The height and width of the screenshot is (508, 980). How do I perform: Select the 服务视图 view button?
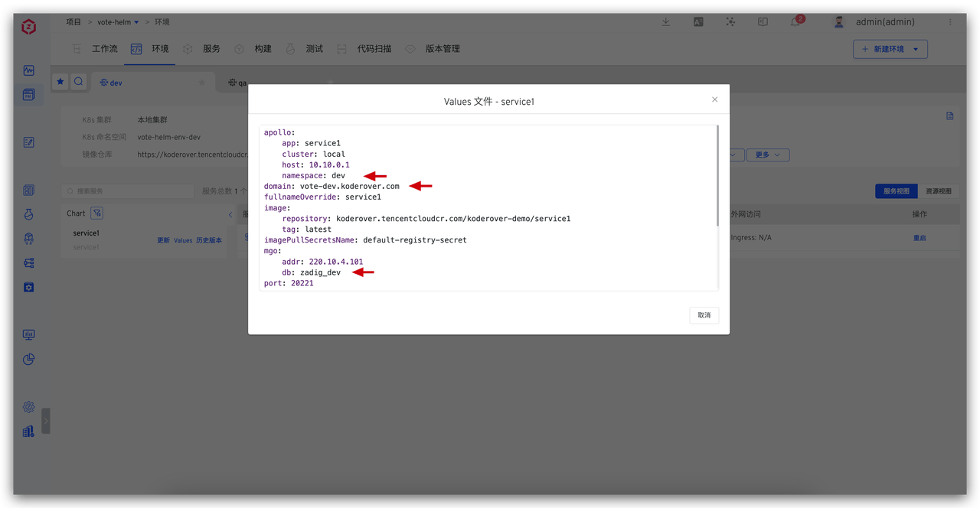pos(896,191)
